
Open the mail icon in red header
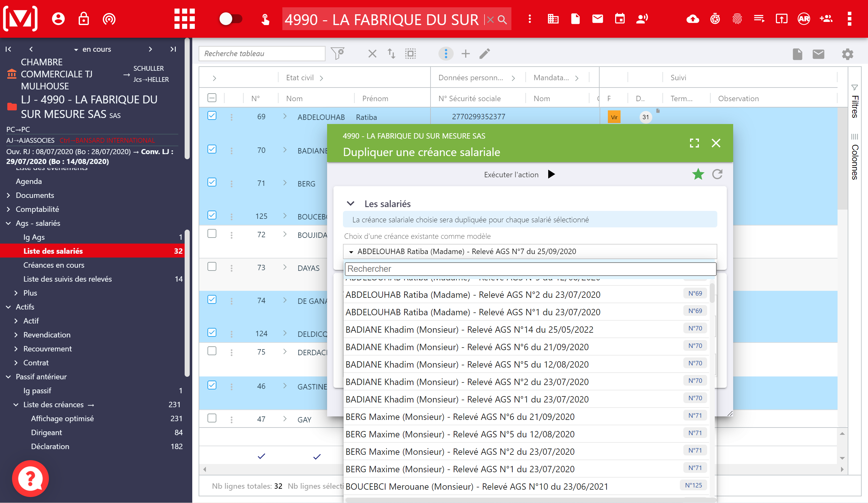(x=598, y=19)
